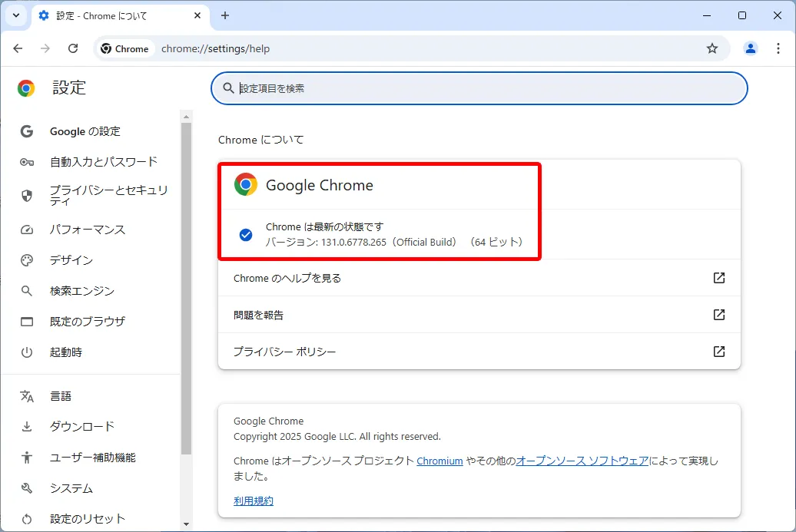Click the wrench icon for システム
The height and width of the screenshot is (532, 796).
tap(27, 488)
